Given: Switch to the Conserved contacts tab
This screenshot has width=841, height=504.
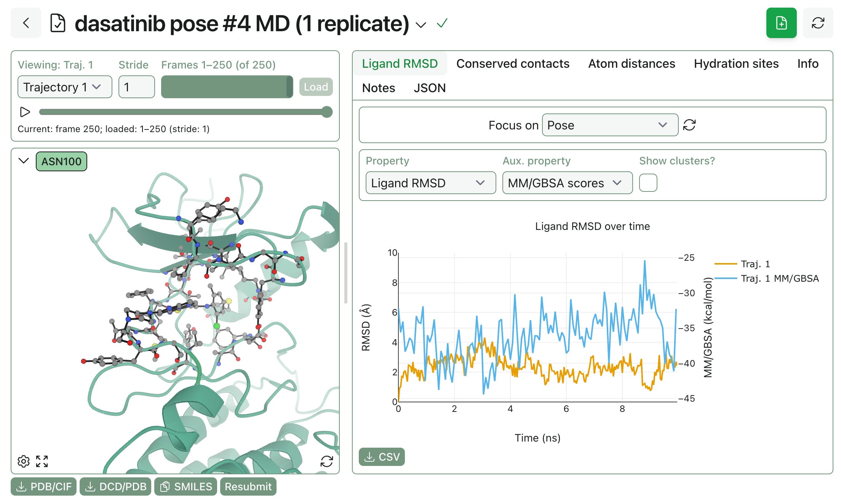Looking at the screenshot, I should [513, 64].
